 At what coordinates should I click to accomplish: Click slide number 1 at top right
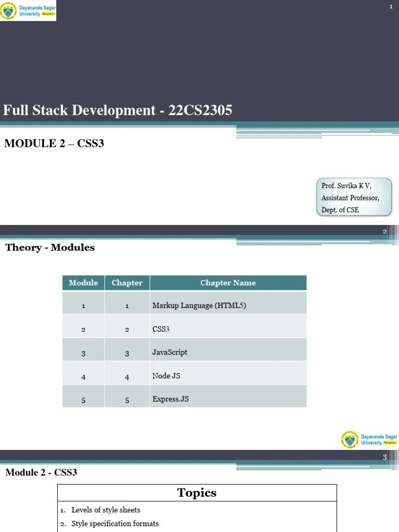[391, 7]
